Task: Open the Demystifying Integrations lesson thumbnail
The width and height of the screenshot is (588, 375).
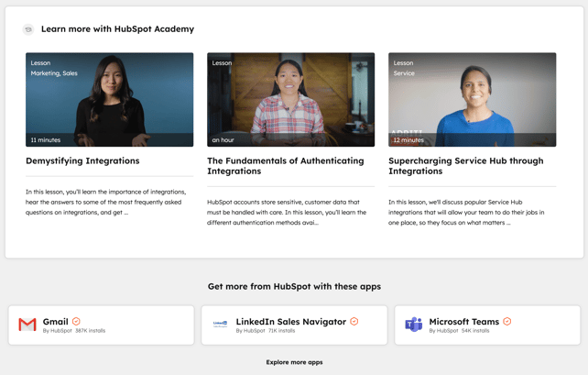Action: (x=110, y=99)
